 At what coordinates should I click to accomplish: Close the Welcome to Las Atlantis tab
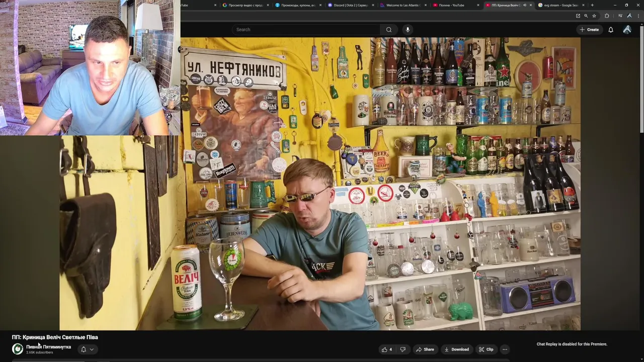(425, 5)
